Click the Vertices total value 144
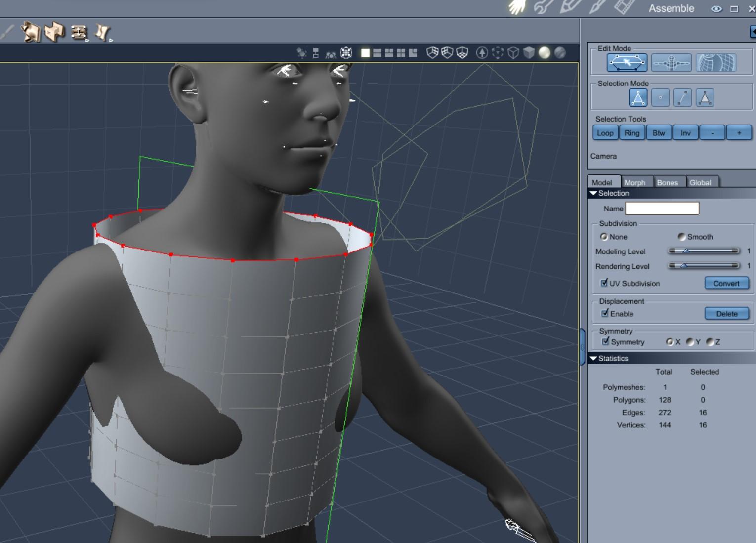This screenshot has height=543, width=756. point(665,425)
